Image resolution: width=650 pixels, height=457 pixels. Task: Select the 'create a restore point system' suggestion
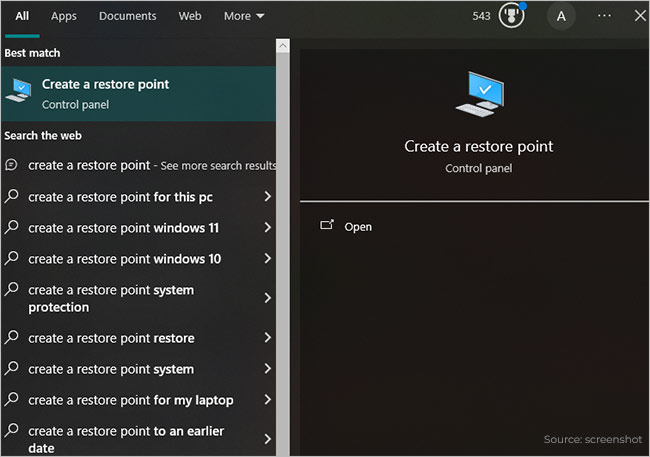(138, 369)
